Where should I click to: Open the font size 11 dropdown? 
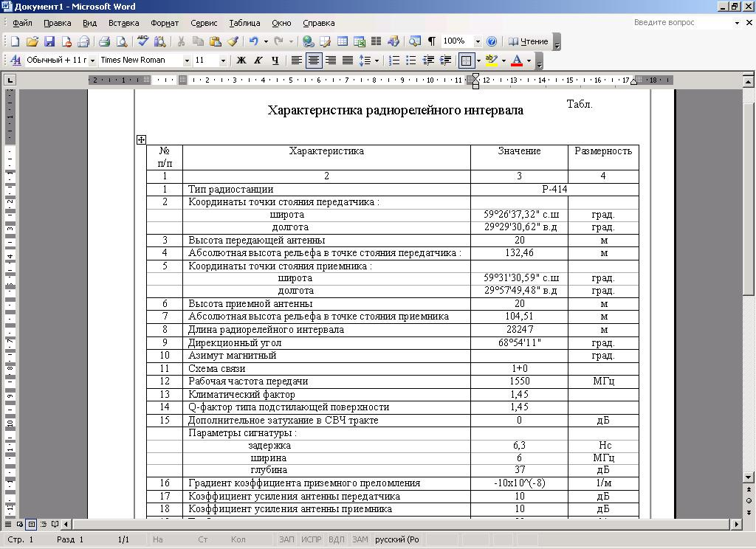pyautogui.click(x=223, y=61)
